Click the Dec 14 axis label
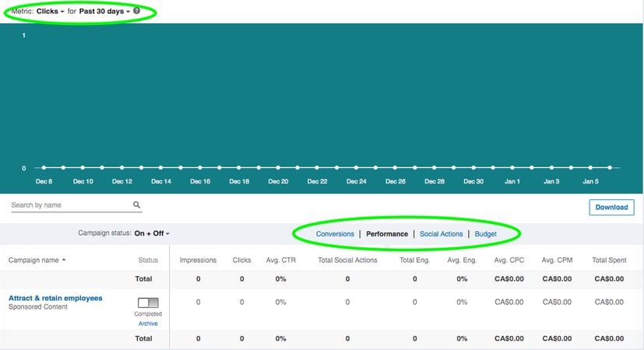The image size is (644, 350). [x=161, y=181]
